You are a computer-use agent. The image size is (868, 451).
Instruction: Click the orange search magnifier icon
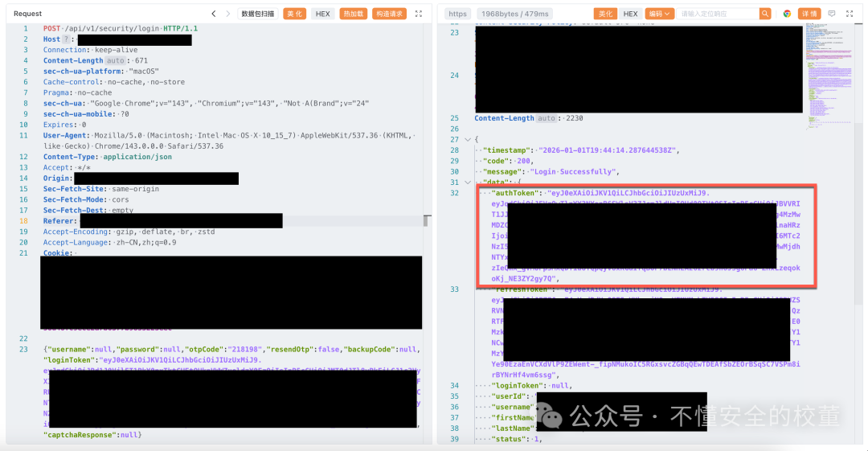coord(765,14)
